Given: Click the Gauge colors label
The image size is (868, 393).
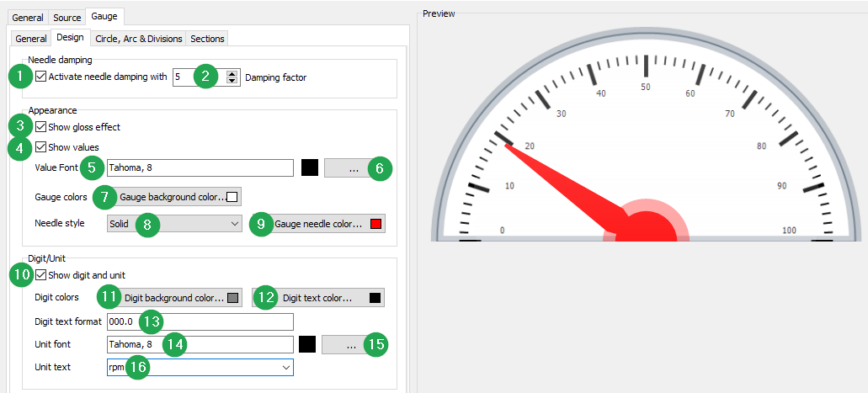Looking at the screenshot, I should click(x=61, y=197).
